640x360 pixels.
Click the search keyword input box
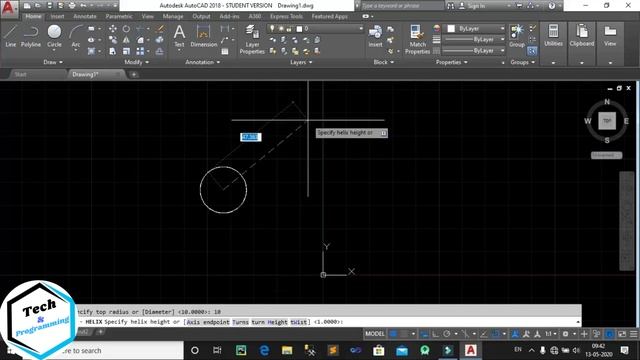(402, 6)
